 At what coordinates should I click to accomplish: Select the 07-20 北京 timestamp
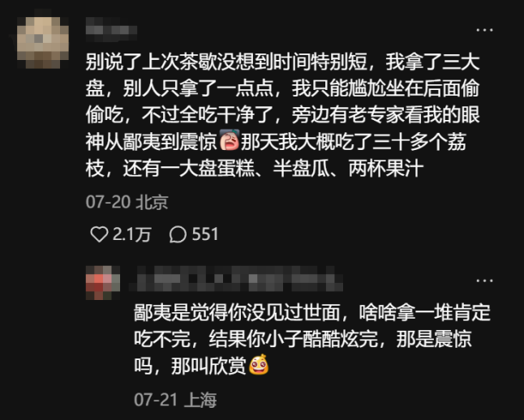click(x=127, y=202)
